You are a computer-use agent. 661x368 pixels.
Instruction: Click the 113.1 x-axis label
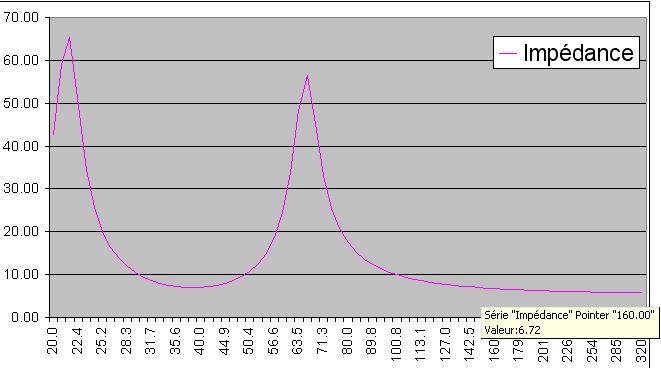(420, 344)
